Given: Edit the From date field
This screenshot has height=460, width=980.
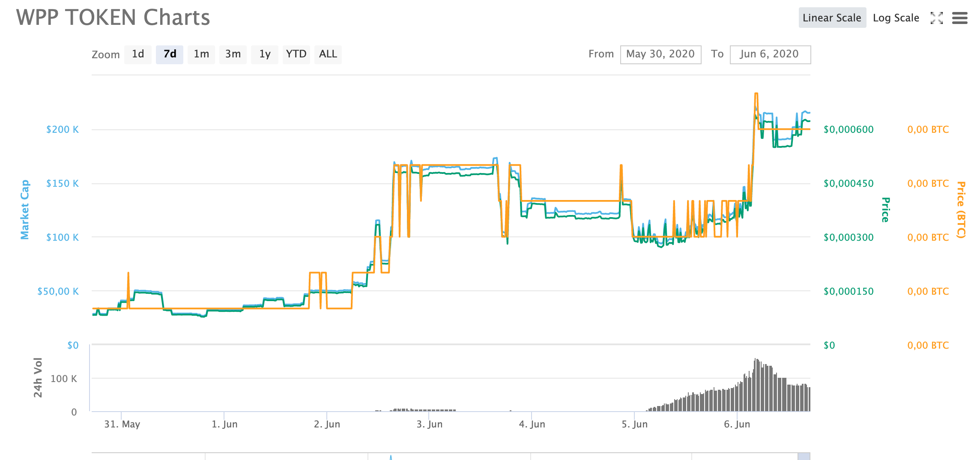Looking at the screenshot, I should coord(660,54).
